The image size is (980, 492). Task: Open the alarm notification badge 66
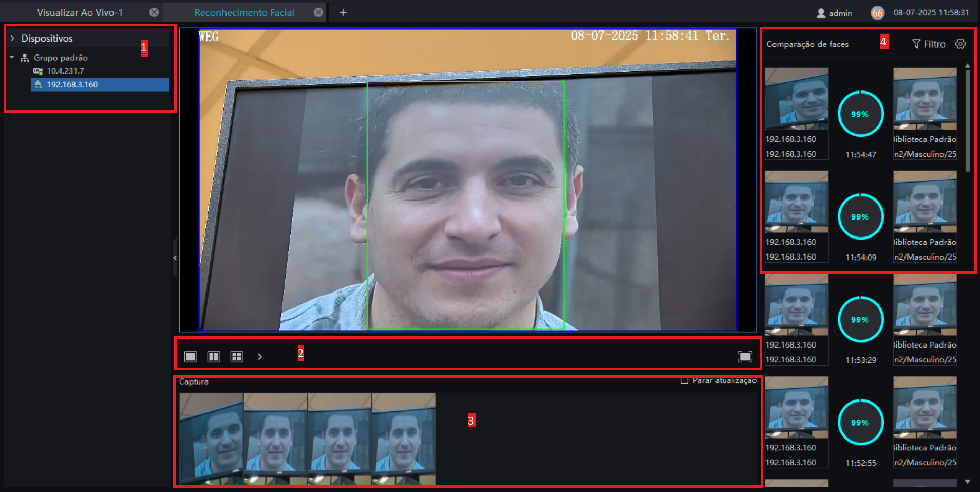(x=877, y=13)
